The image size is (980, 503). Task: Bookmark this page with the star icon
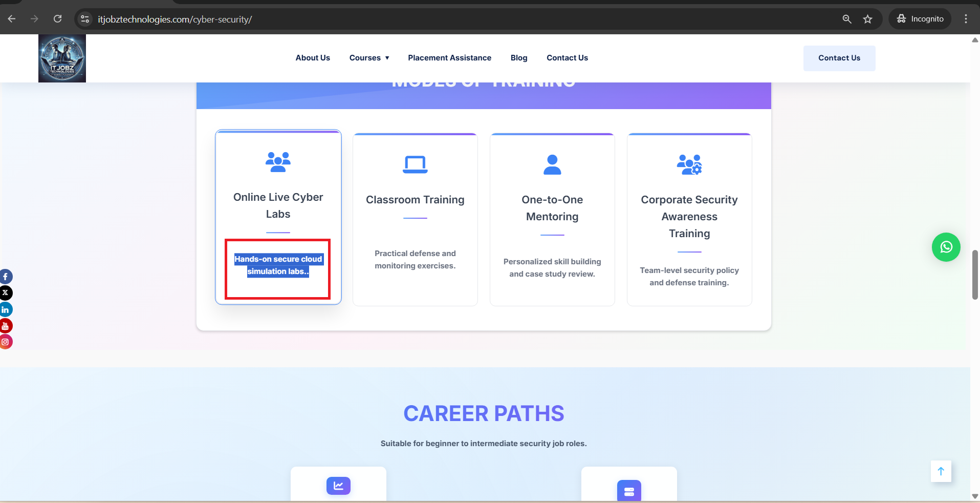867,19
